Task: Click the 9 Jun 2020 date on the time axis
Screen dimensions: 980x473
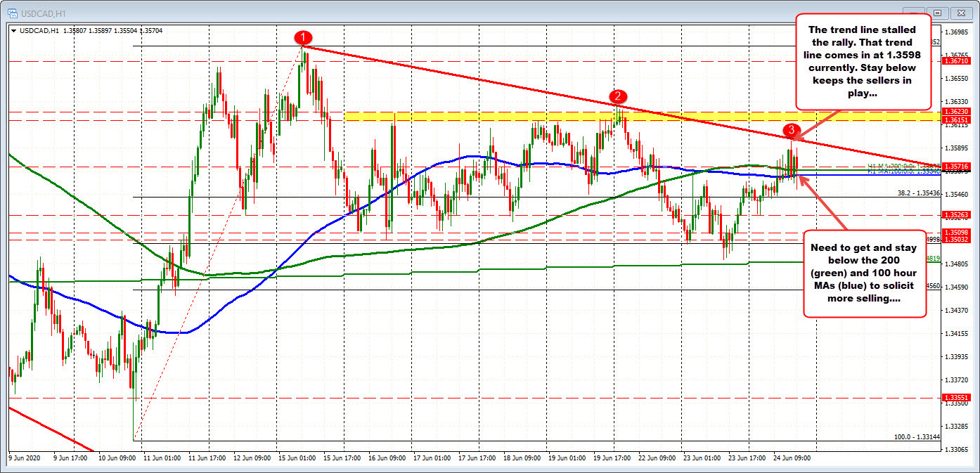Action: tap(26, 458)
